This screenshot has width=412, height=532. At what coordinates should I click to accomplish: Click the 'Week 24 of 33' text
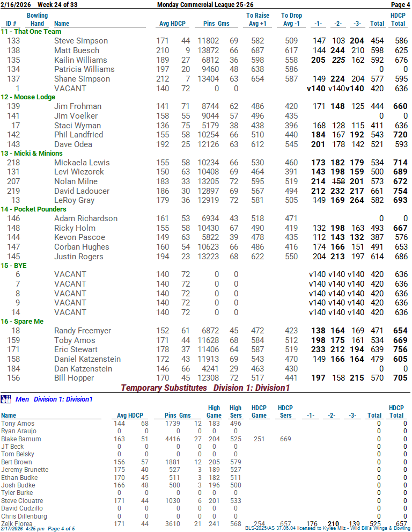pyautogui.click(x=57, y=5)
